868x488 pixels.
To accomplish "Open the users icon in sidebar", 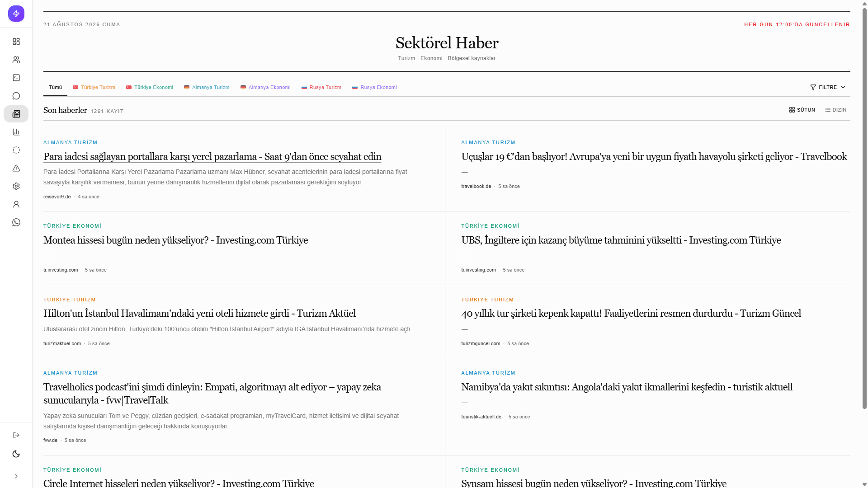I will click(16, 60).
